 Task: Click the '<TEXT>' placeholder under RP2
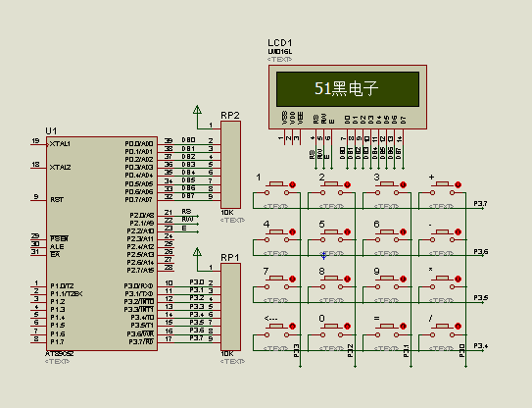coord(232,220)
